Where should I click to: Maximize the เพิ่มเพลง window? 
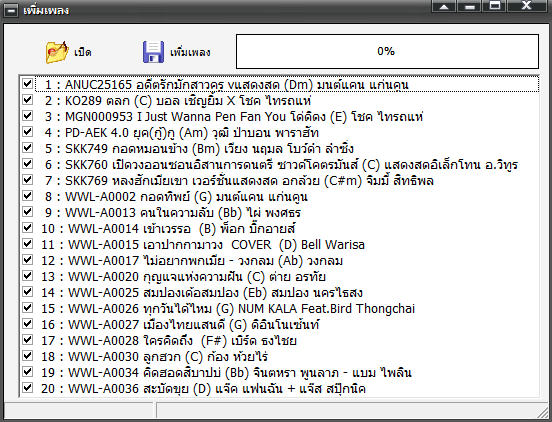(495, 6)
